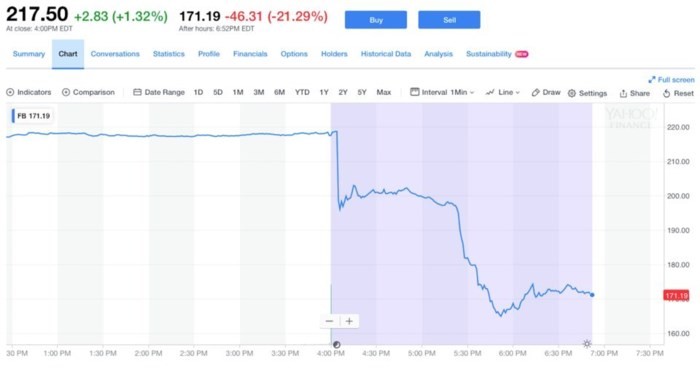Click the blue Buy button
This screenshot has width=700, height=371.
point(376,20)
